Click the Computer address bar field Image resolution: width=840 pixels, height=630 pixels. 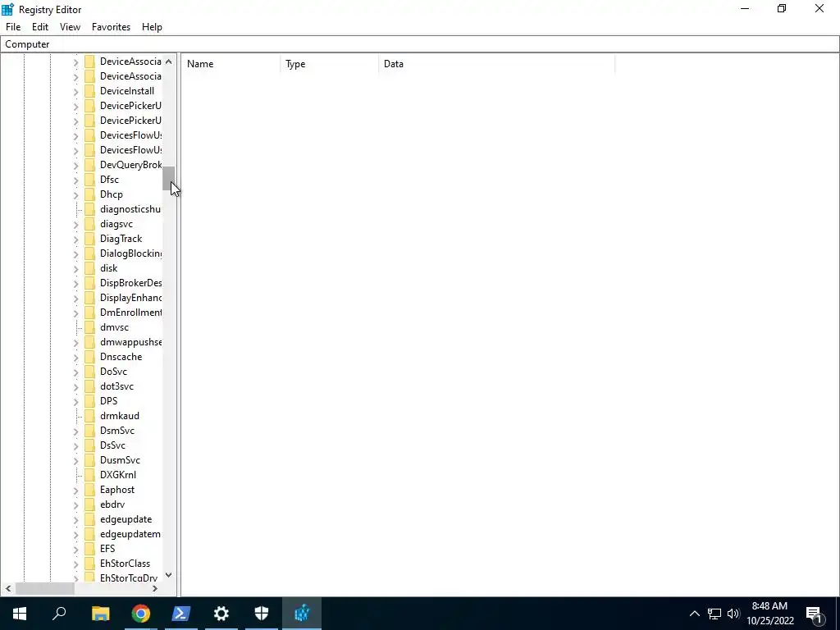(420, 44)
